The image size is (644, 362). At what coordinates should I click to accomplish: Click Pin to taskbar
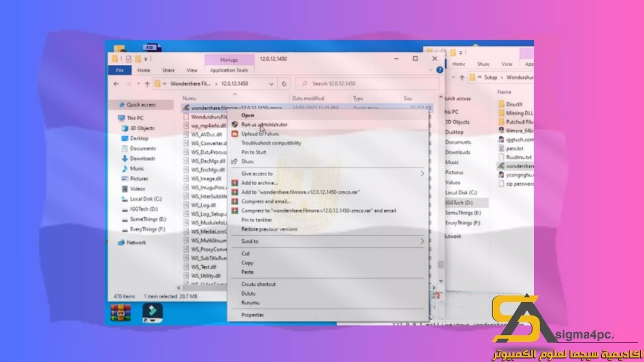tap(257, 220)
